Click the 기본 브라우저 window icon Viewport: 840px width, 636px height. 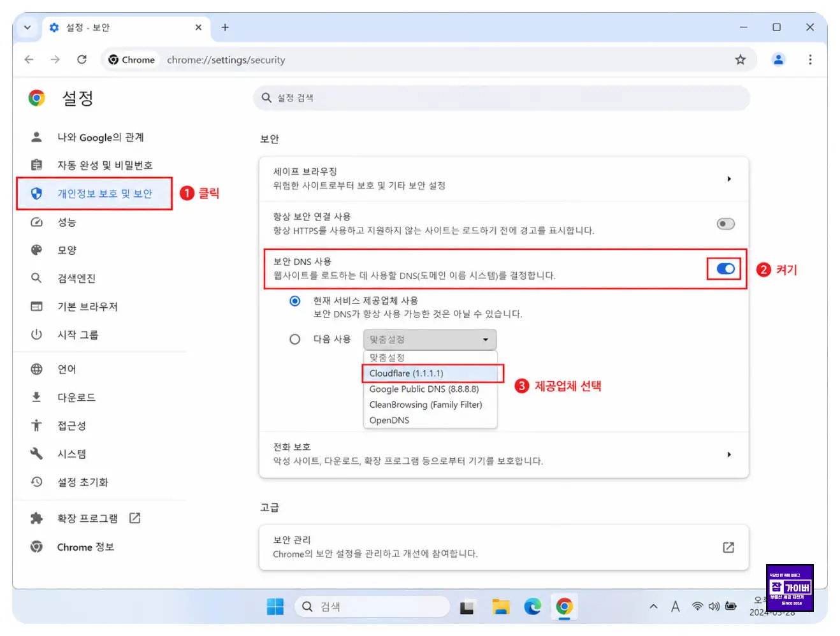coord(36,306)
